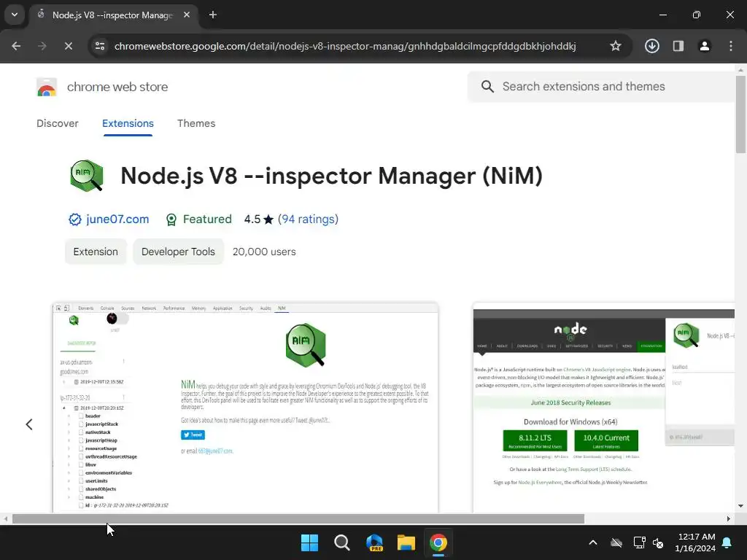Open the june07.com publisher link
The image size is (747, 560).
[117, 219]
